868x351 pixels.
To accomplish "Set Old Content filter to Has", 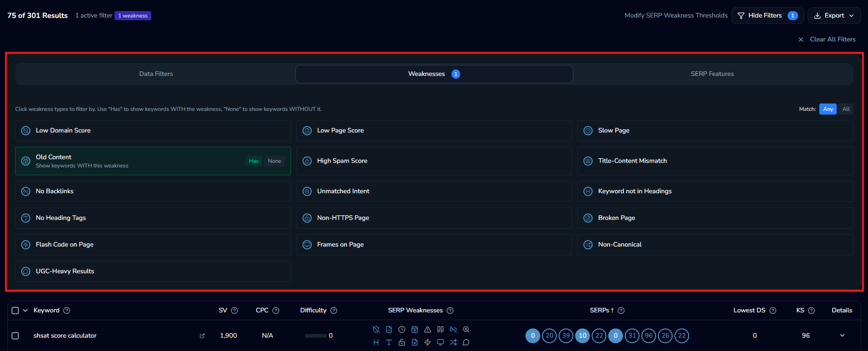I will click(254, 161).
